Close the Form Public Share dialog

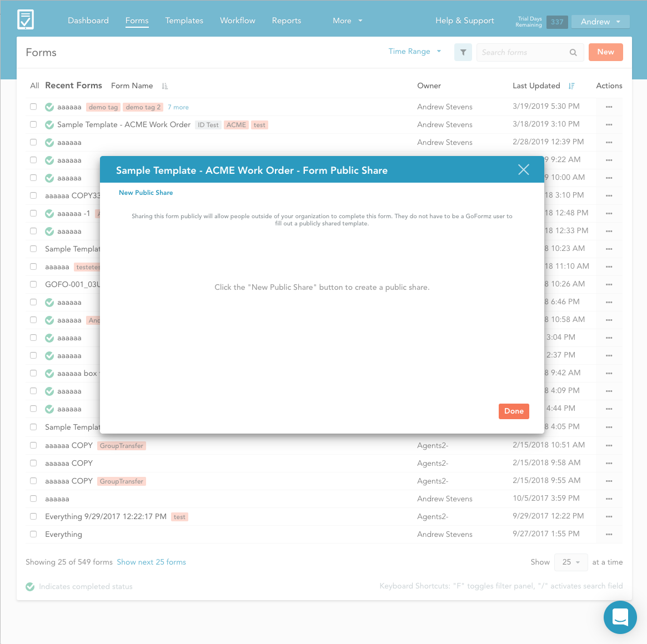523,170
